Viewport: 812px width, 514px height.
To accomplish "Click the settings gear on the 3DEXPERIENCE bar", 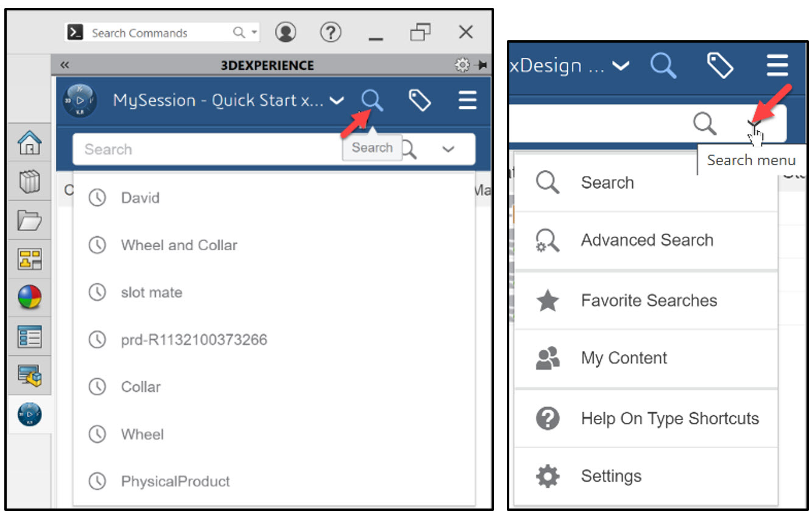I will 462,65.
